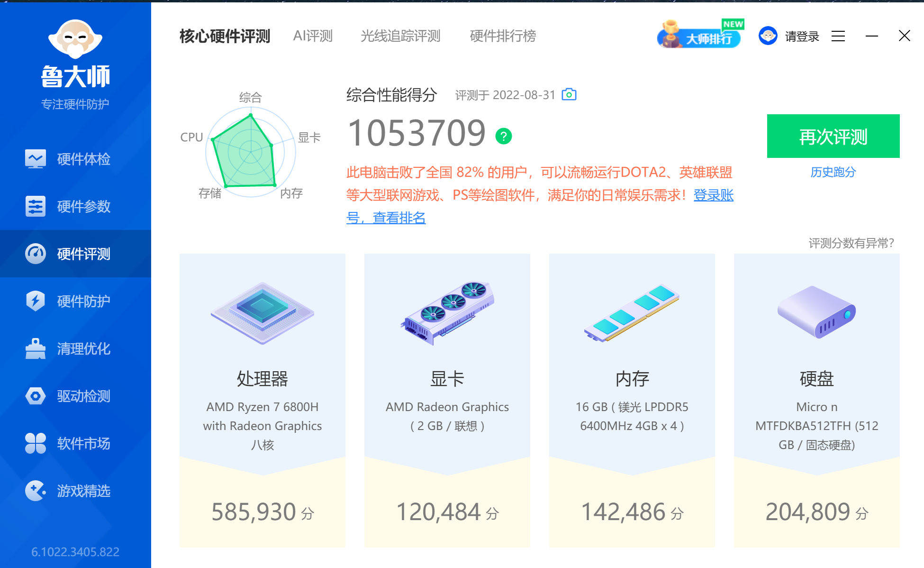Click 评测分数有异常? link
Image resolution: width=924 pixels, height=568 pixels.
point(851,243)
